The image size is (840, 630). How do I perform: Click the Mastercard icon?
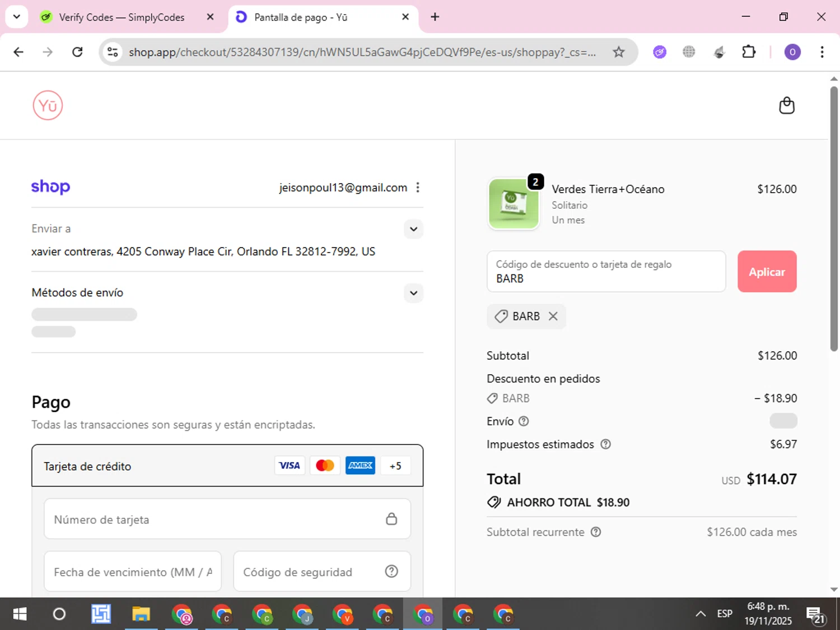point(325,465)
